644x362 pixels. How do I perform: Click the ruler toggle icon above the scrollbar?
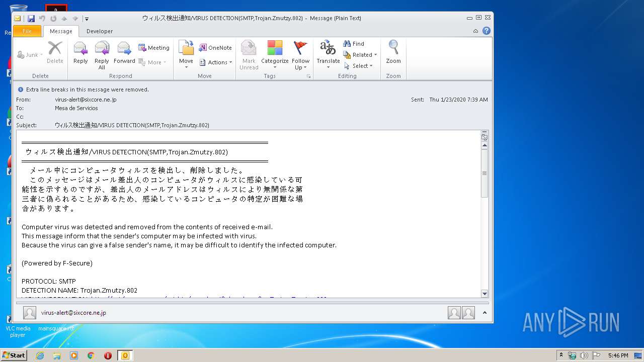click(485, 137)
